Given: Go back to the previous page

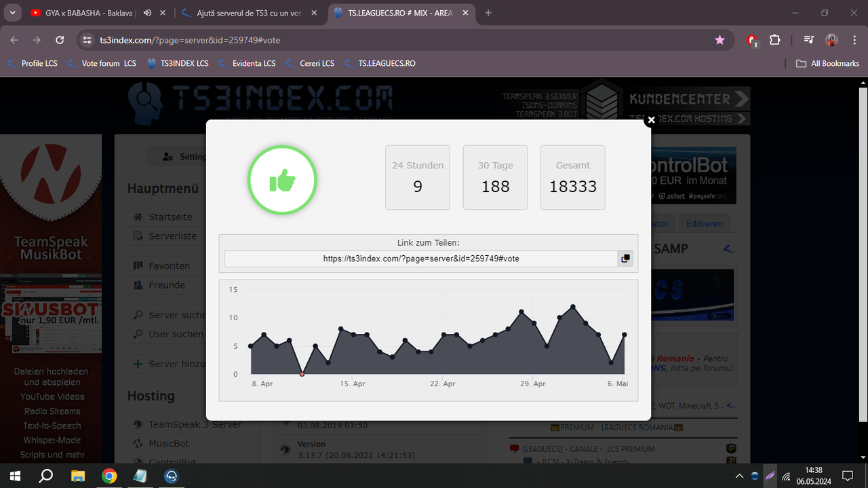Looking at the screenshot, I should pos(14,40).
